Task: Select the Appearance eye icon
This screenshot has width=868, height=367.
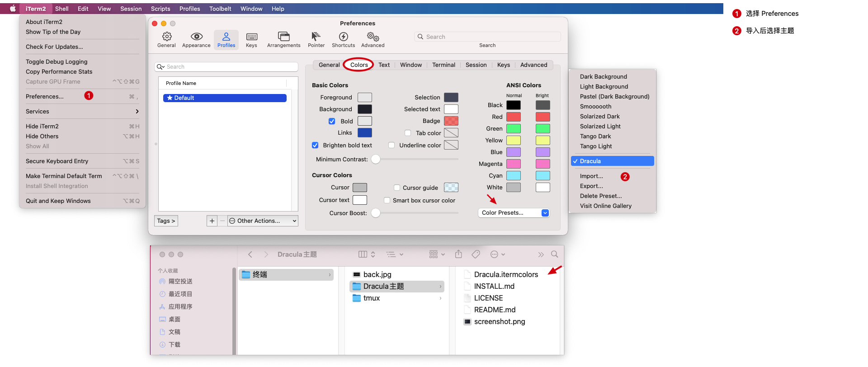Action: tap(196, 37)
